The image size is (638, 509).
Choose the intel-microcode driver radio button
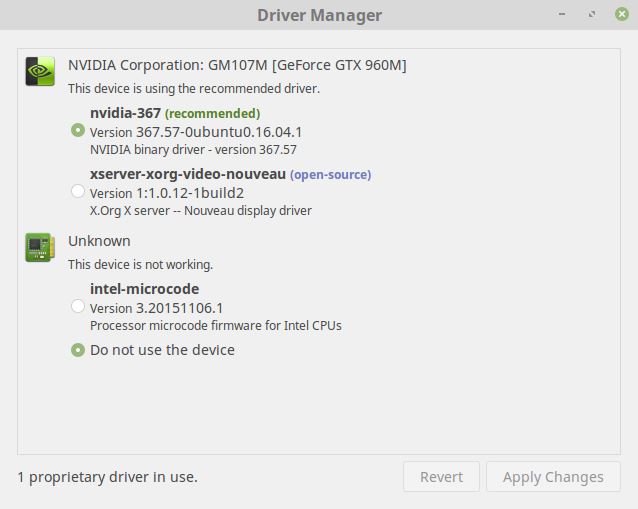(x=78, y=306)
